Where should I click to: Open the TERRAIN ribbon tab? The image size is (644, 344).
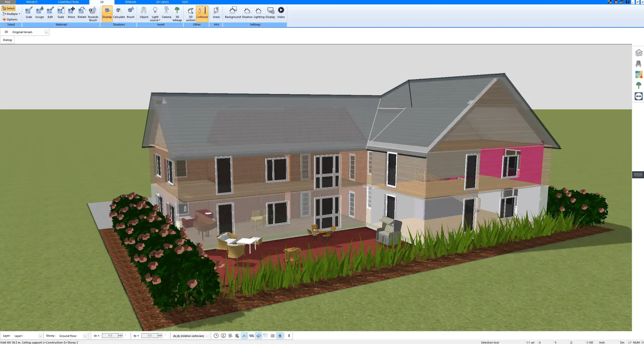(130, 2)
